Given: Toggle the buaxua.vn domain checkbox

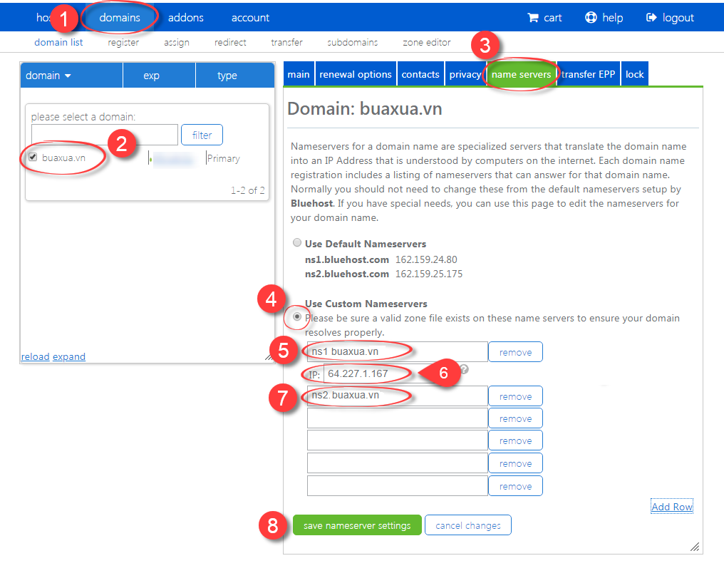Looking at the screenshot, I should click(x=33, y=157).
